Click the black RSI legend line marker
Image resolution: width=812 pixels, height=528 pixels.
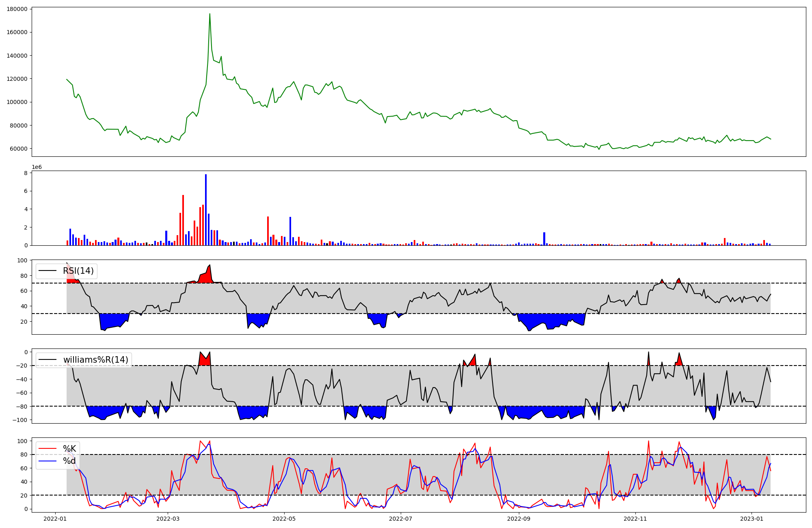(47, 271)
